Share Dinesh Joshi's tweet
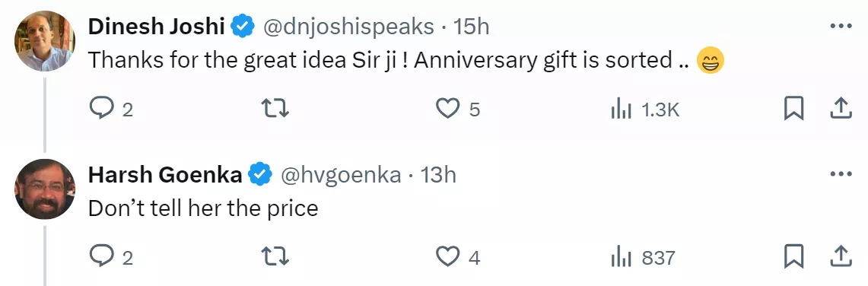Screen dimensions: 868x286 pos(841,109)
